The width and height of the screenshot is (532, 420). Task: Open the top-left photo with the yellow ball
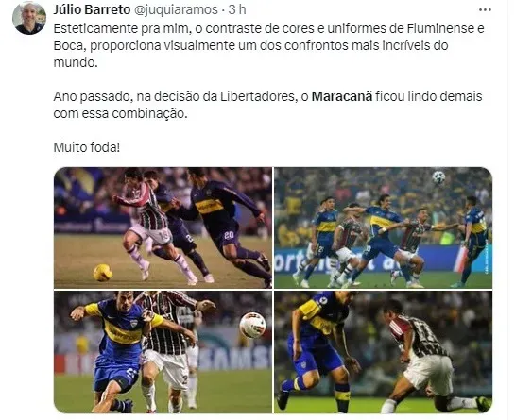pos(163,227)
